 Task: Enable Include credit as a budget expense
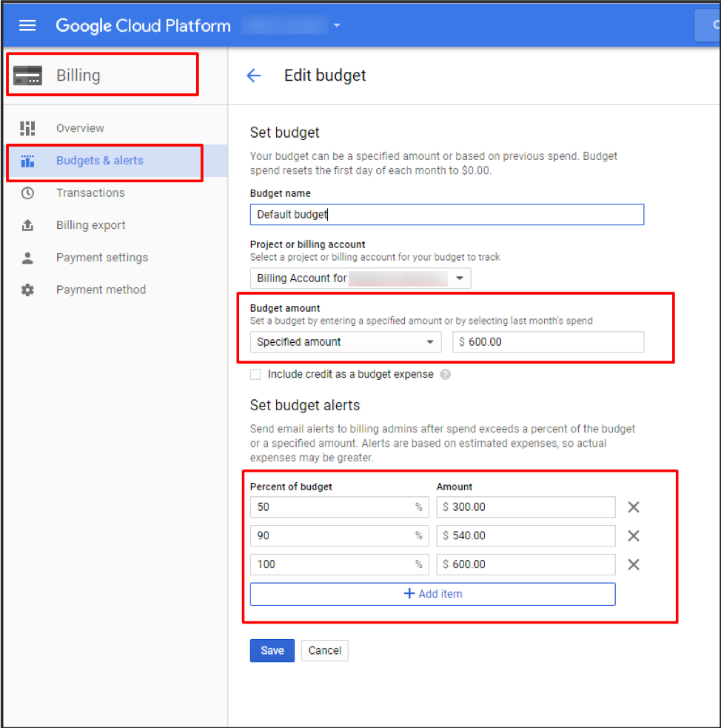[255, 374]
